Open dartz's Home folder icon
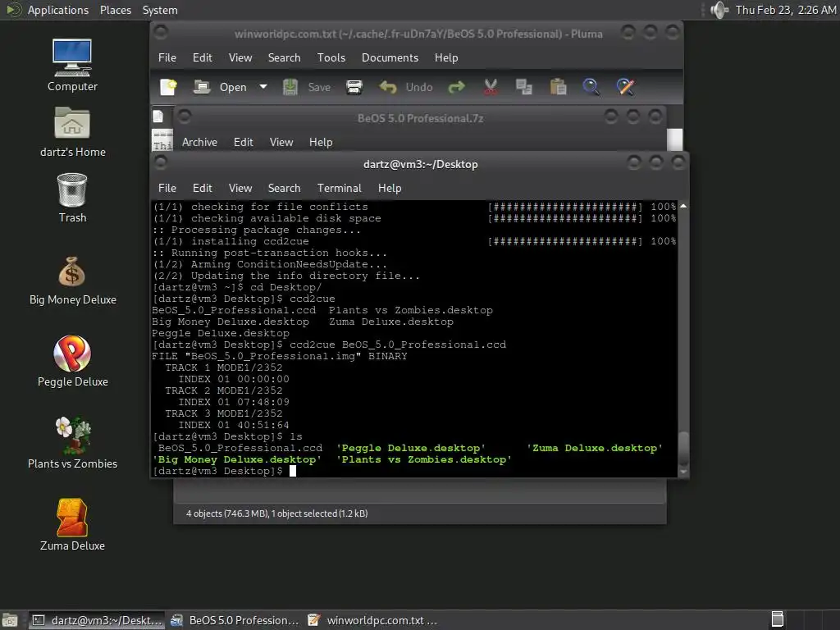The width and height of the screenshot is (840, 630). tap(72, 131)
